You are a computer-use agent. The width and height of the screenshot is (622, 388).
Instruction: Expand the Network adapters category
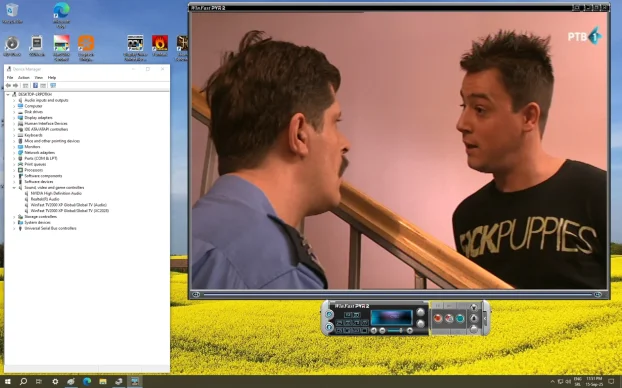click(14, 153)
